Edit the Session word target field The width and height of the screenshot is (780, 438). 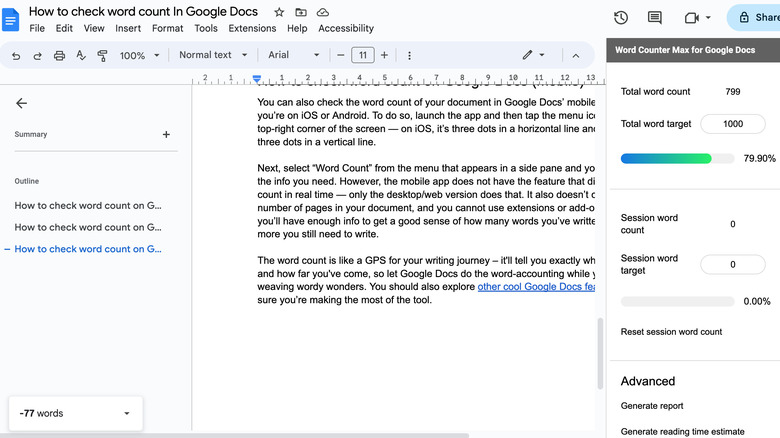[733, 264]
